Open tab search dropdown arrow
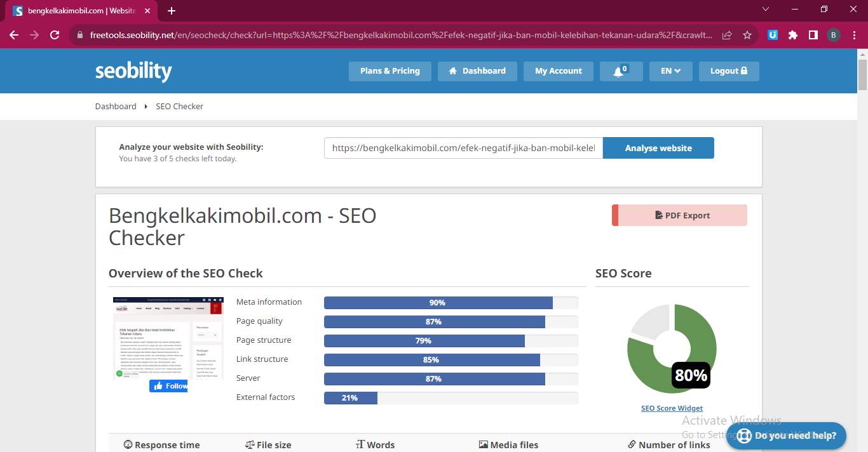This screenshot has height=452, width=868. 765,10
